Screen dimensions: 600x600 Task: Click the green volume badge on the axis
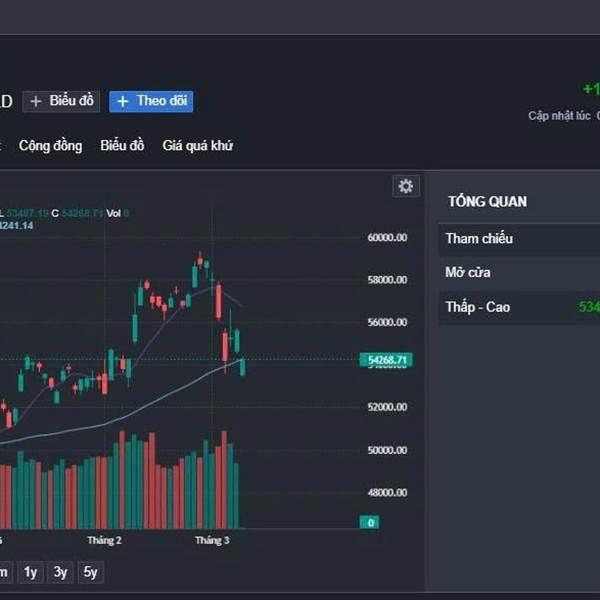370,522
